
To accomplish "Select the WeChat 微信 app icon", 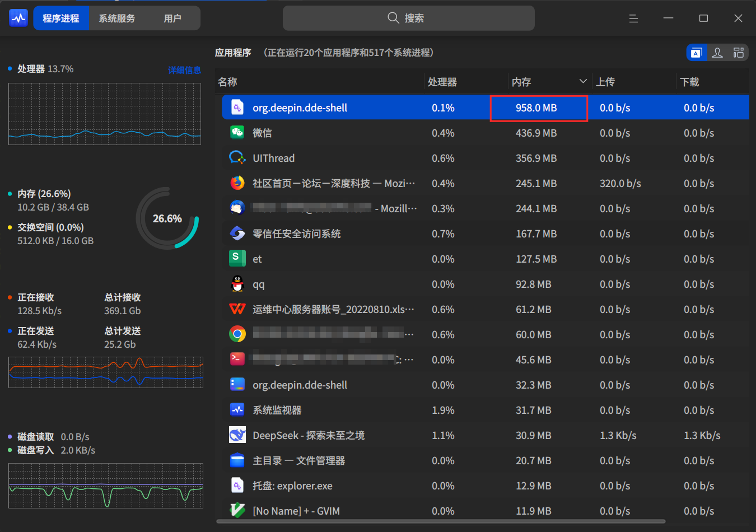I will pos(237,133).
